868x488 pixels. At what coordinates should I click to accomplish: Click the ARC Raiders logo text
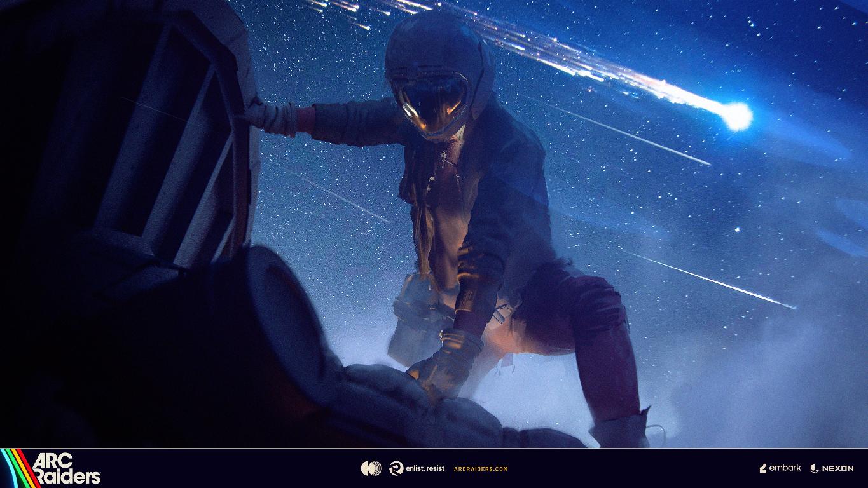65,469
